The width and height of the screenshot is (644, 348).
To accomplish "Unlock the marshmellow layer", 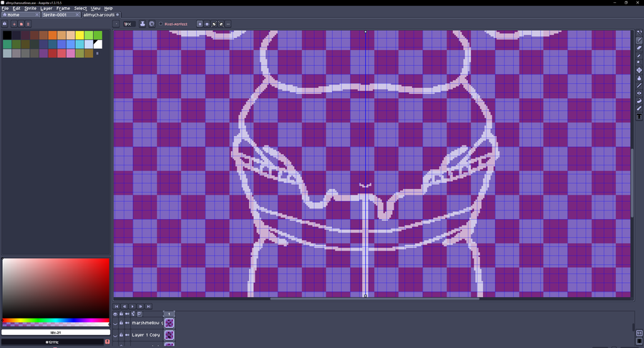I will click(121, 323).
